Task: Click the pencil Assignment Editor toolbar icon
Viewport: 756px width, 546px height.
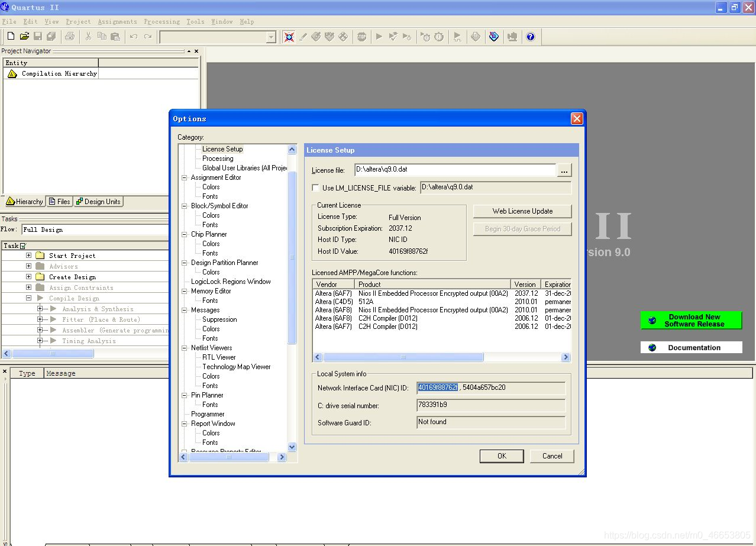Action: click(303, 37)
